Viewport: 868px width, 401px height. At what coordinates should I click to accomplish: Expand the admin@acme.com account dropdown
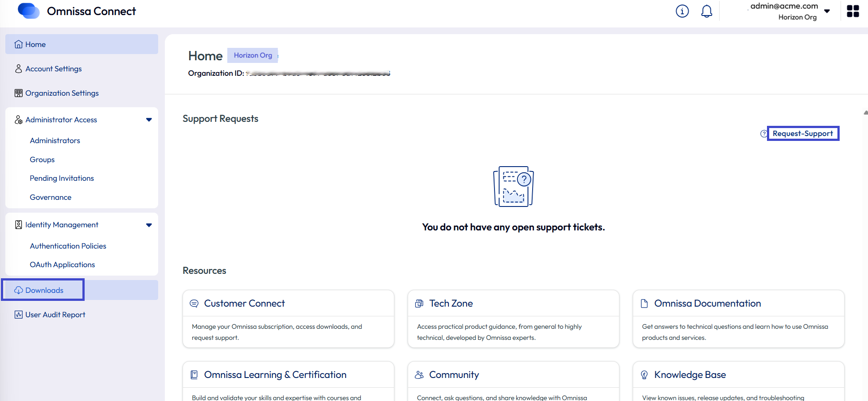click(827, 11)
